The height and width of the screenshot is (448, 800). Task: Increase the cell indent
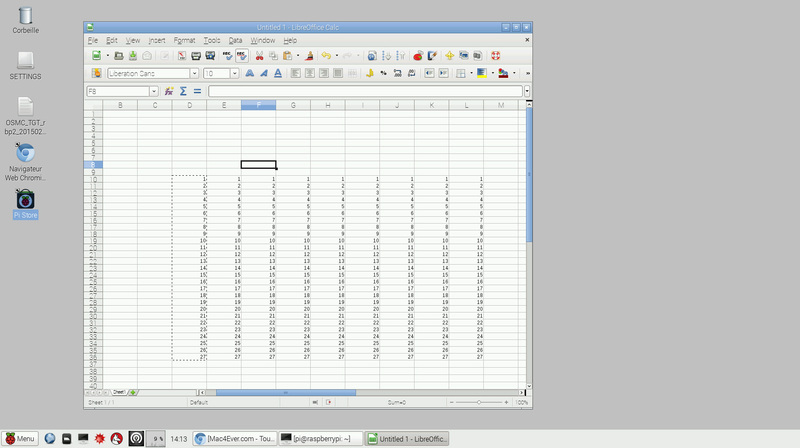click(443, 73)
